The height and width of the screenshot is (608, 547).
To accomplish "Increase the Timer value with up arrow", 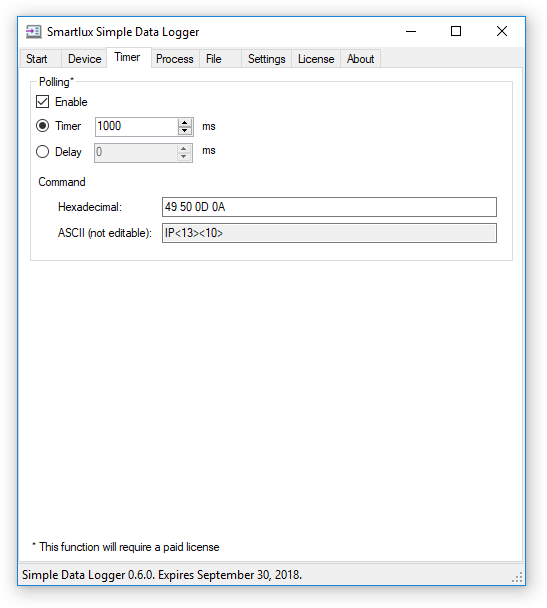I will (185, 123).
